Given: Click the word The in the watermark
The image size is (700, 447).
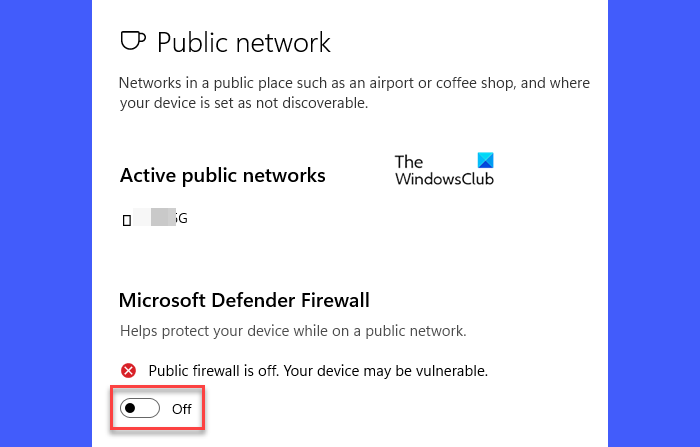Looking at the screenshot, I should [x=408, y=161].
